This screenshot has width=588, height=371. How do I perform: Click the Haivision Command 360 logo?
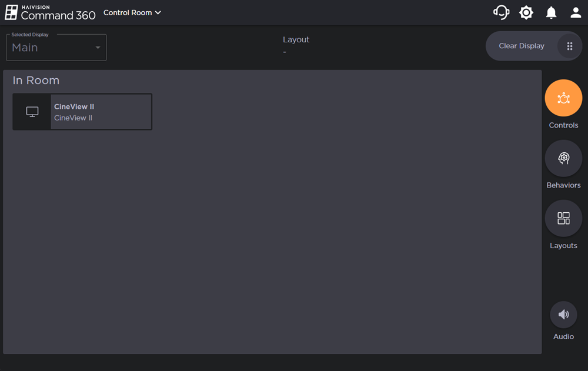tap(50, 12)
